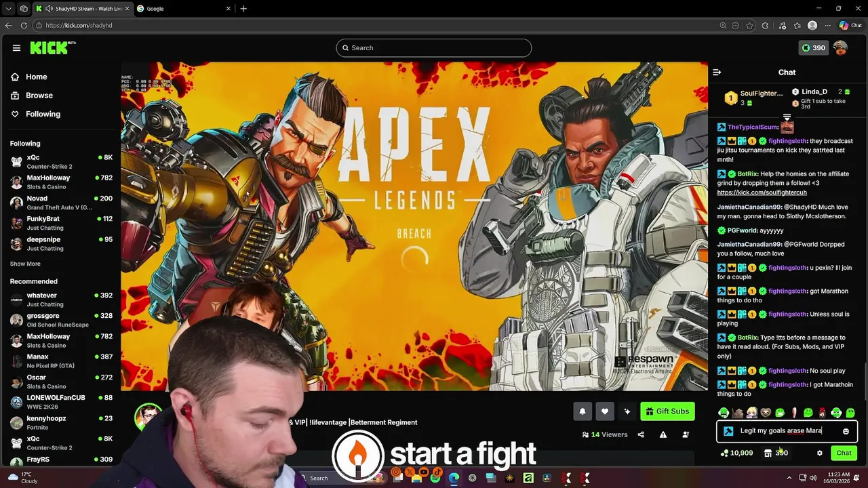This screenshot has width=868, height=488.
Task: Open grossgore Old School RuneScape channel
Action: point(61,320)
